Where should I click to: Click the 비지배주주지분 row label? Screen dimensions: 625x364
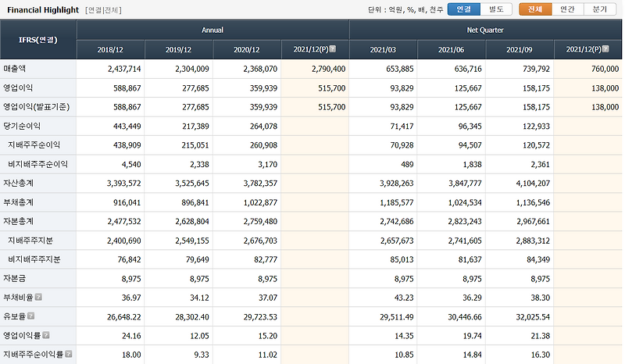pos(34,259)
